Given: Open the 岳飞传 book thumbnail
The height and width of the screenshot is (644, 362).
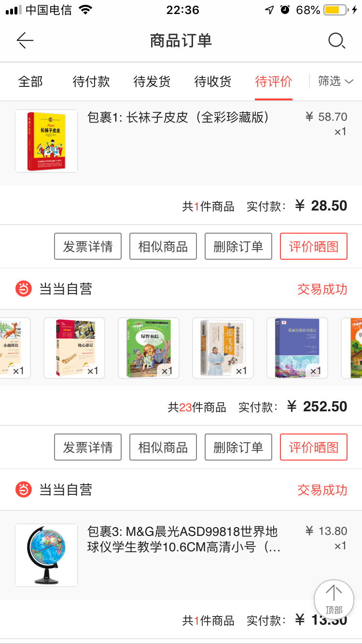Looking at the screenshot, I should [223, 348].
